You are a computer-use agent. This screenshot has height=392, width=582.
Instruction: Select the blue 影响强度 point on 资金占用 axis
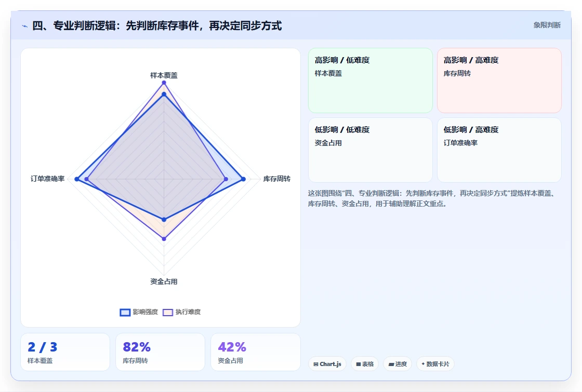pos(164,220)
